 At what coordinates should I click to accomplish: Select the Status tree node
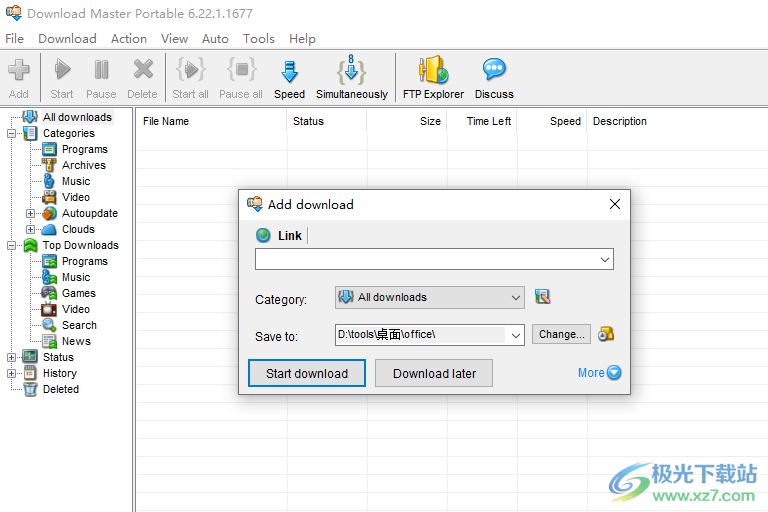[x=58, y=357]
